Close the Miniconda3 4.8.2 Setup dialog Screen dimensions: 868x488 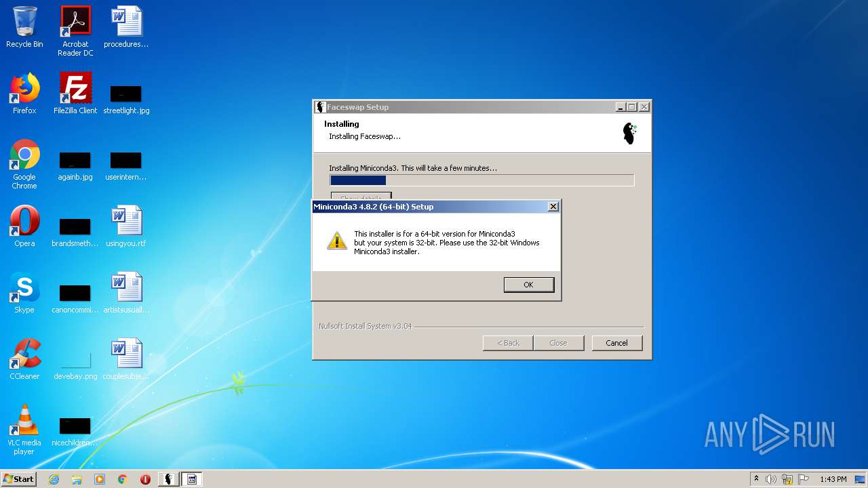click(553, 207)
